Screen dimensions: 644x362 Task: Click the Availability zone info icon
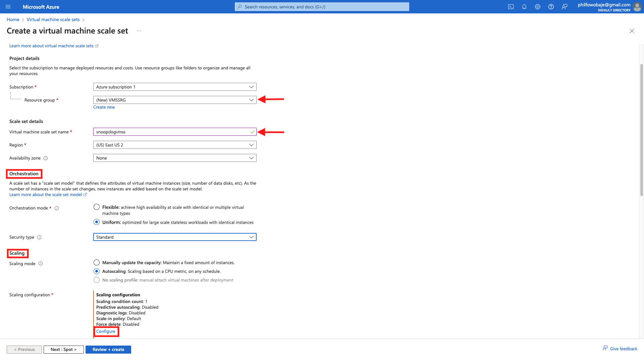(46, 158)
